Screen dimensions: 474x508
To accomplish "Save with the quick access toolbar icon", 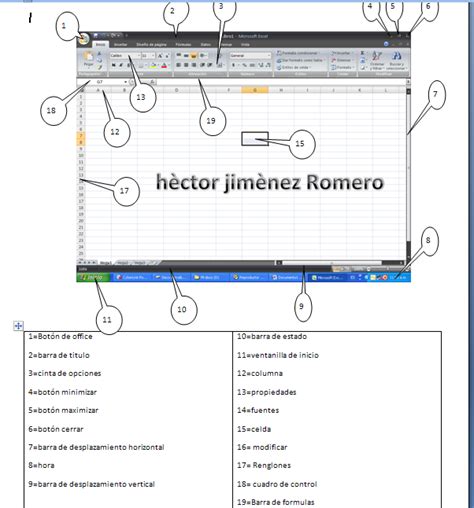I will tap(95, 35).
